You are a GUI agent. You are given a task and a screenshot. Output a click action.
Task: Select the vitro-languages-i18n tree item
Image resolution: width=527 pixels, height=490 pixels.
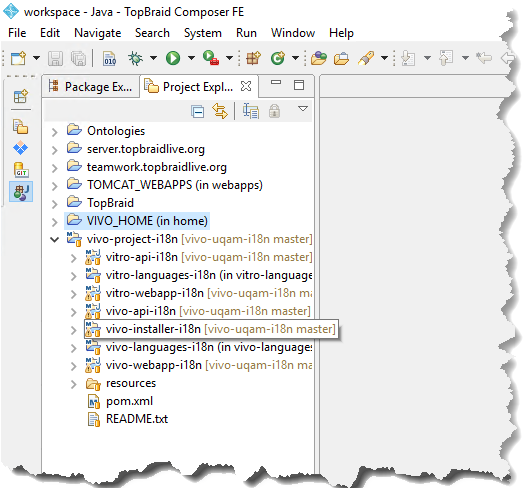pos(198,275)
